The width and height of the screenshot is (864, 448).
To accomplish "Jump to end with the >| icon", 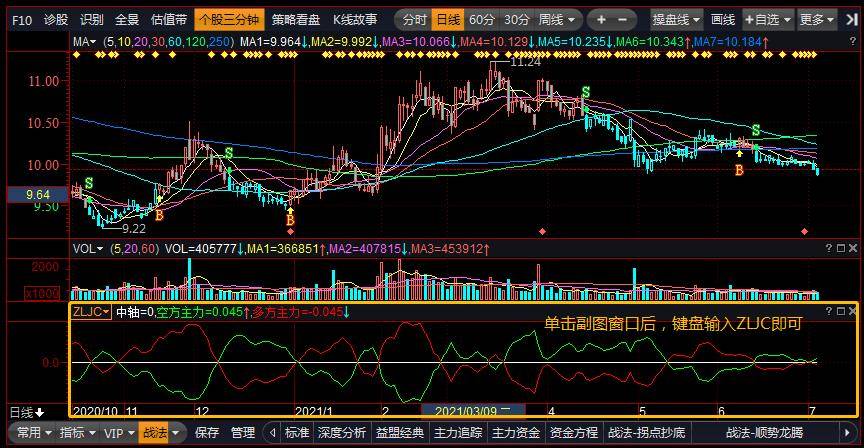I will click(x=851, y=20).
